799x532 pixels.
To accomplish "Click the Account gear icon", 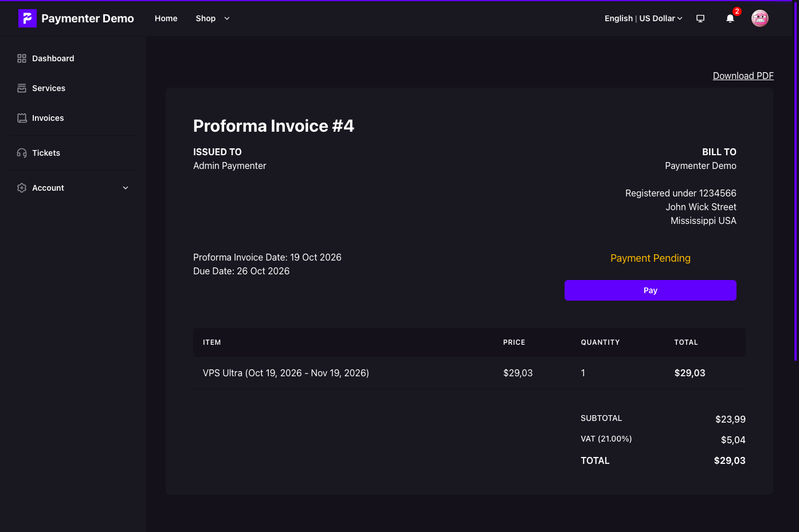I will pyautogui.click(x=22, y=188).
